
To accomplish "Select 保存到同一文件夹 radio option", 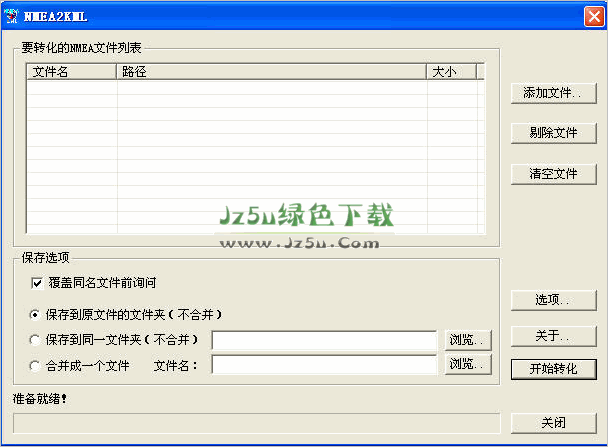I will coord(35,340).
